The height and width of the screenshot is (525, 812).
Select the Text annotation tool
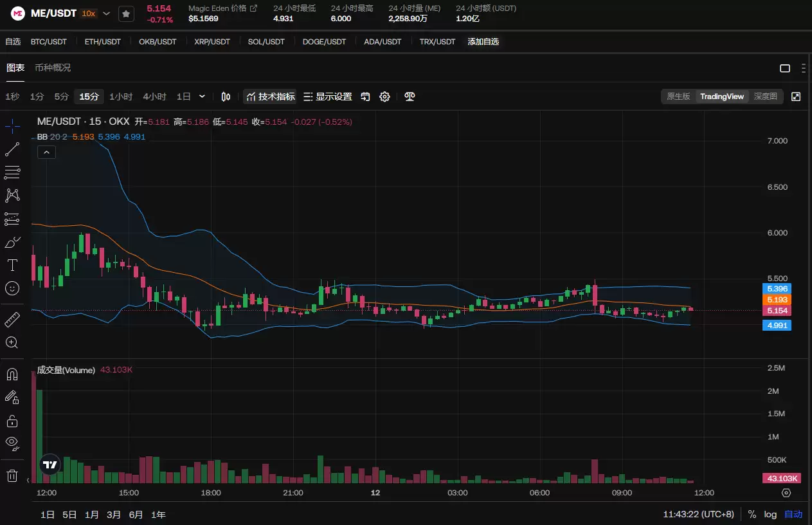coord(12,265)
